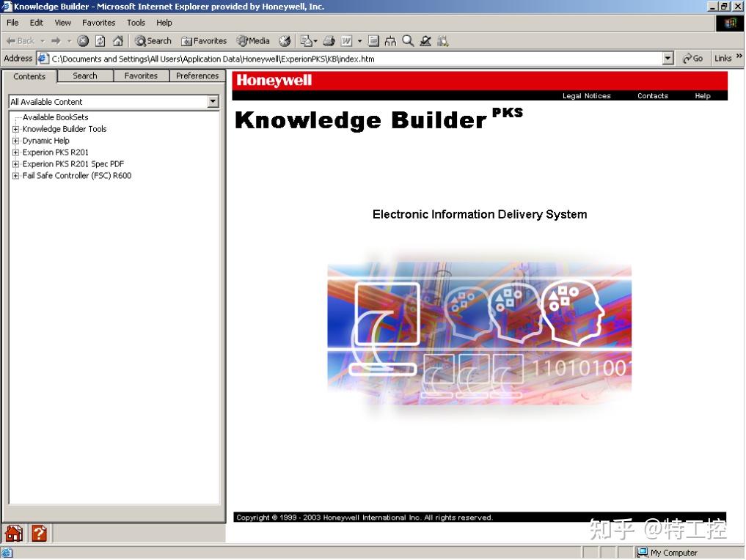This screenshot has height=560, width=746.
Task: Expand the Experion PKS R201 tree node
Action: (15, 152)
